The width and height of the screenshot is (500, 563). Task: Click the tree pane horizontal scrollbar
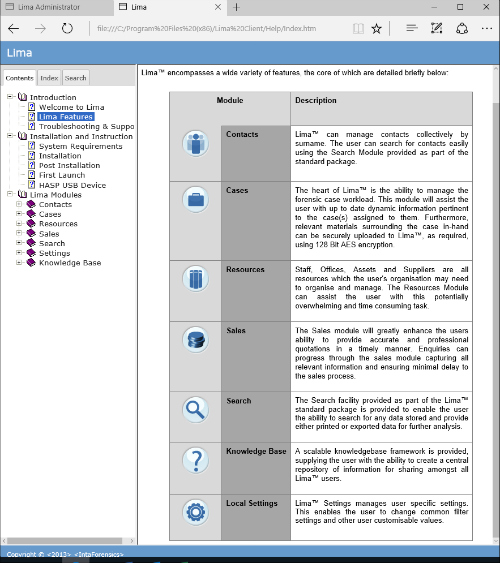click(65, 541)
